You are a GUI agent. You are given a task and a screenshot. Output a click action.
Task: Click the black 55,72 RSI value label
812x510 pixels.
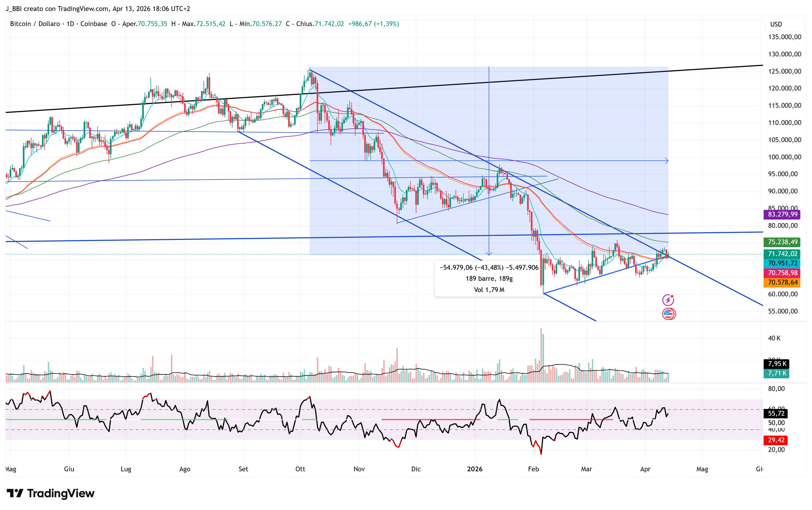point(776,413)
